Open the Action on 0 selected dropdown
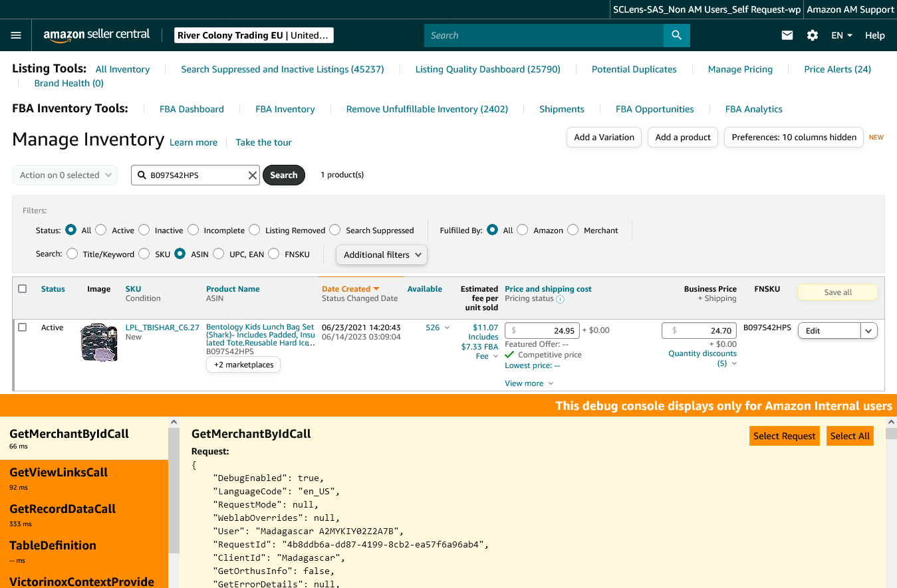897x588 pixels. coord(65,175)
